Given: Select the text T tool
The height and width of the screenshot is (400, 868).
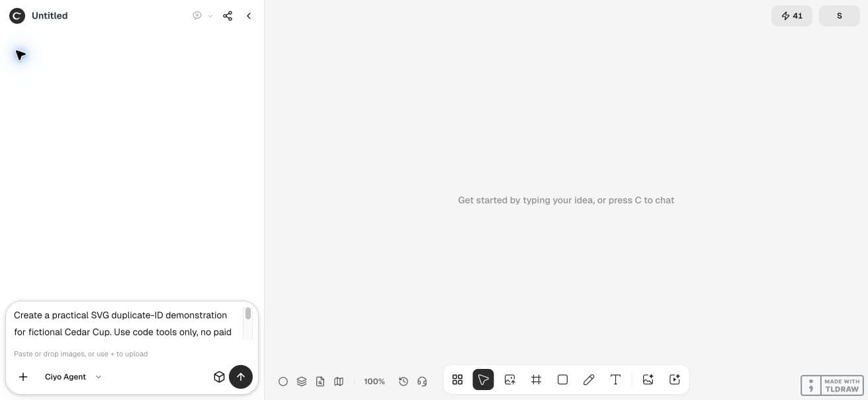Looking at the screenshot, I should pyautogui.click(x=615, y=380).
